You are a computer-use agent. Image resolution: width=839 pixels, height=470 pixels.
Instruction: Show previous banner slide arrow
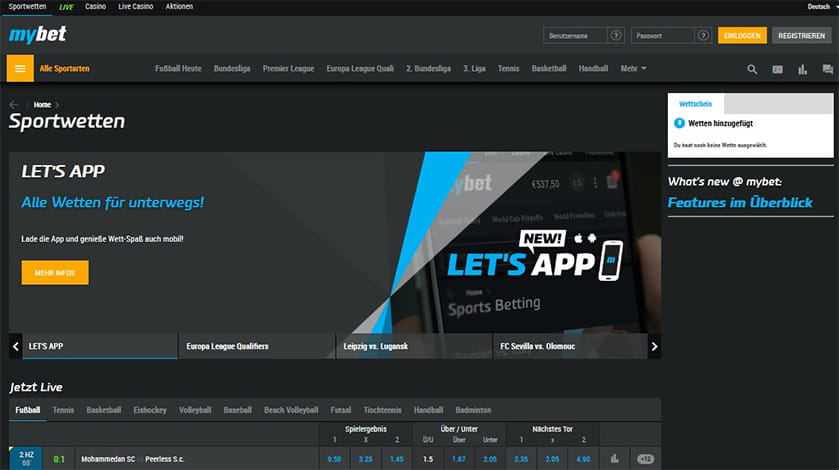[16, 346]
